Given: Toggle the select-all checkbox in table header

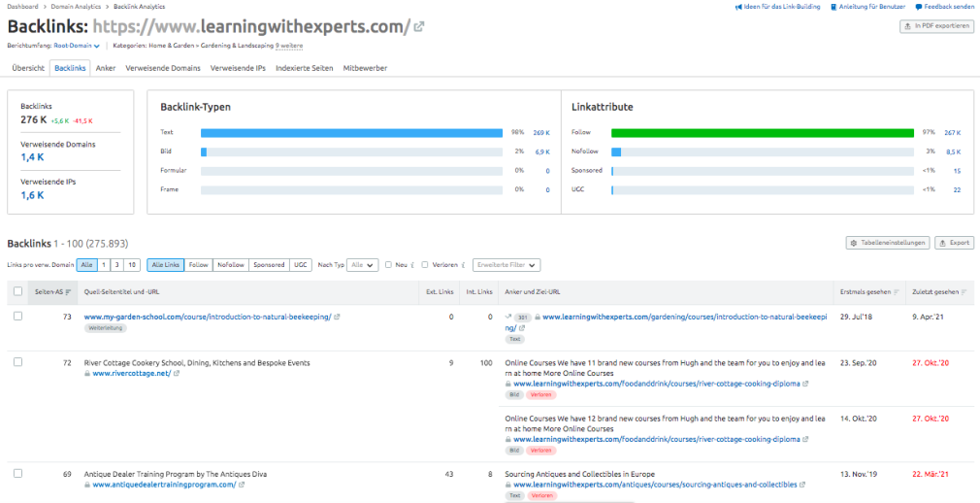Looking at the screenshot, I should (17, 291).
